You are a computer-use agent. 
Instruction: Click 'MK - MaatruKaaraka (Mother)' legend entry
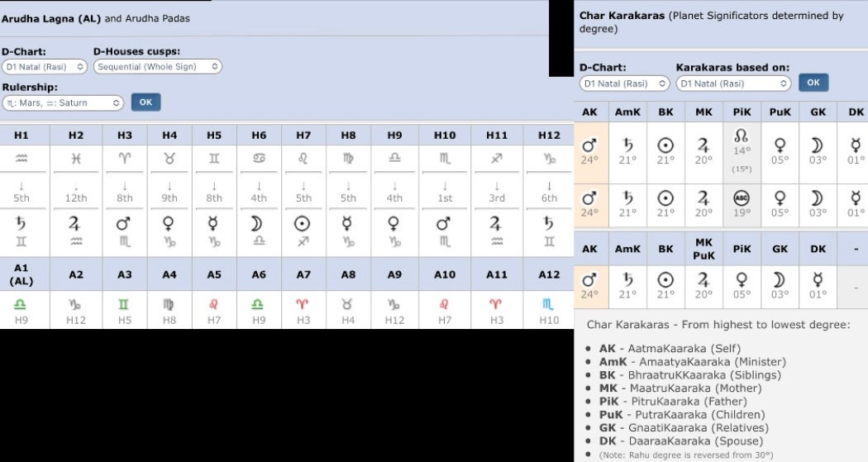pyautogui.click(x=680, y=388)
